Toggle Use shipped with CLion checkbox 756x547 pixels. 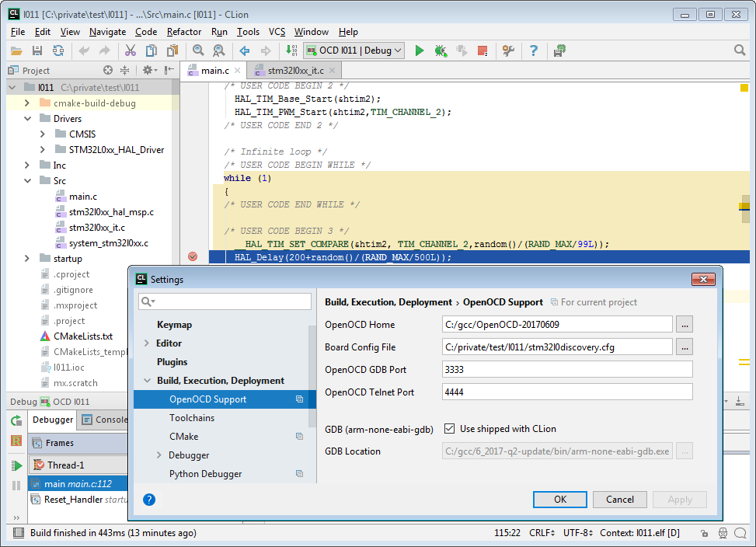click(449, 428)
